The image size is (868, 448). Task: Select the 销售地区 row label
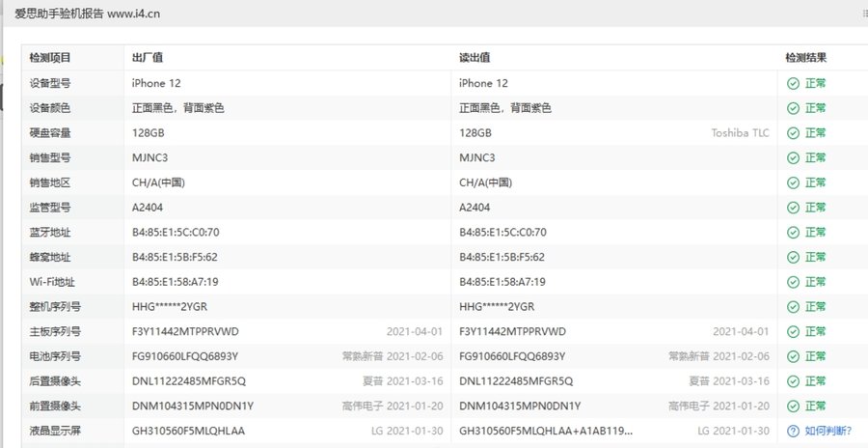pos(50,182)
